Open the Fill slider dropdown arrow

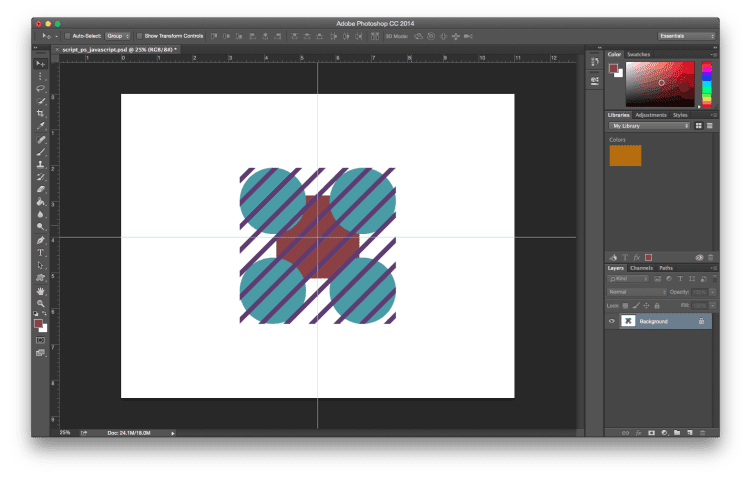(713, 306)
